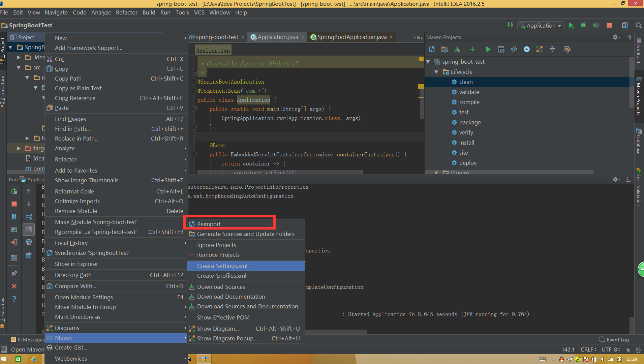Open the Application run configuration dropdown
Image resolution: width=644 pixels, height=364 pixels.
click(x=541, y=26)
